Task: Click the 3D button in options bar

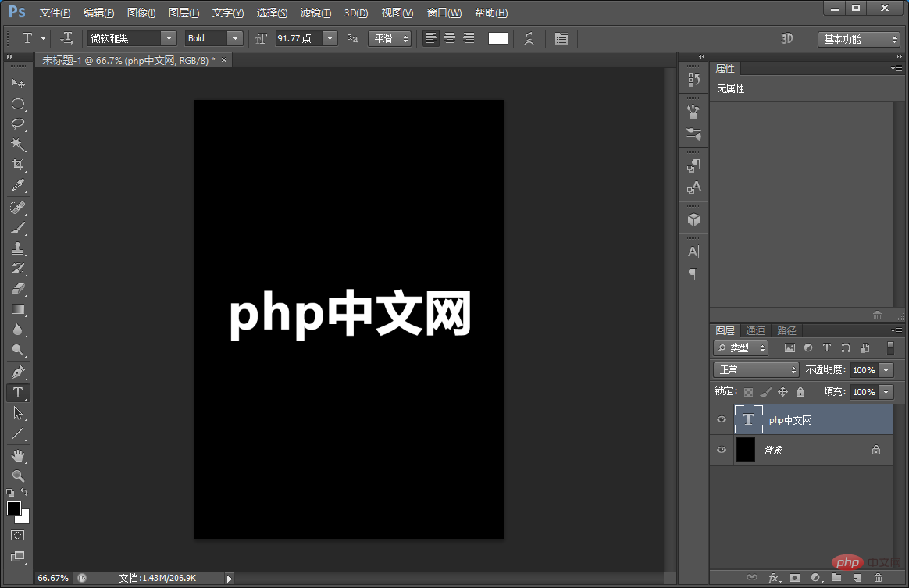Action: coord(786,37)
